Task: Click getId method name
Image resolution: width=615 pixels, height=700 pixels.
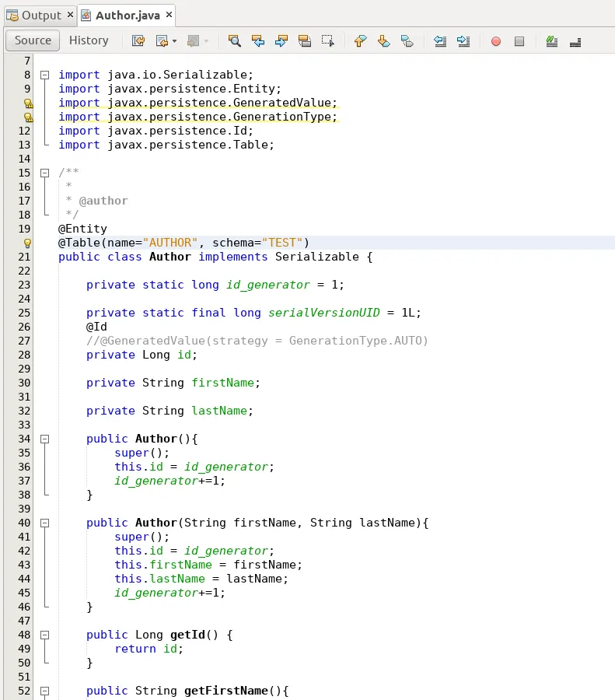Action: (x=187, y=635)
